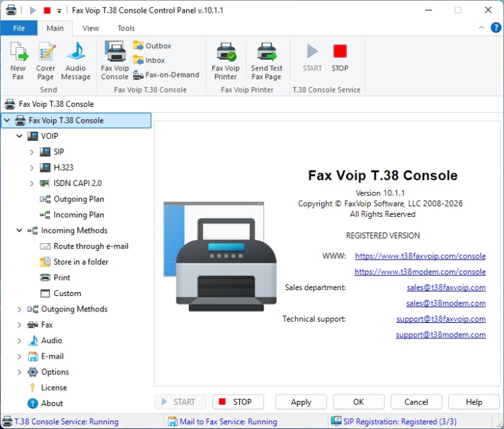Click the red stop square in title bar
This screenshot has height=429, width=504.
(47, 11)
